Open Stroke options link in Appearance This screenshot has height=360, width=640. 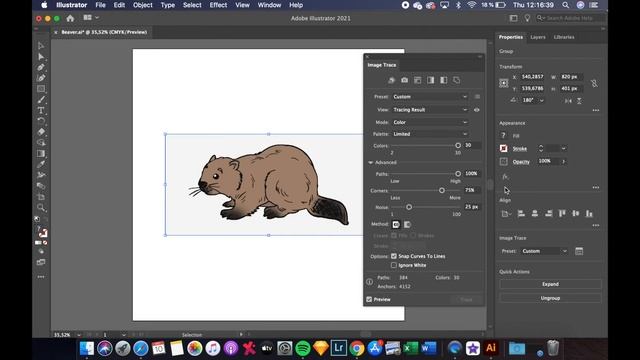[520, 149]
